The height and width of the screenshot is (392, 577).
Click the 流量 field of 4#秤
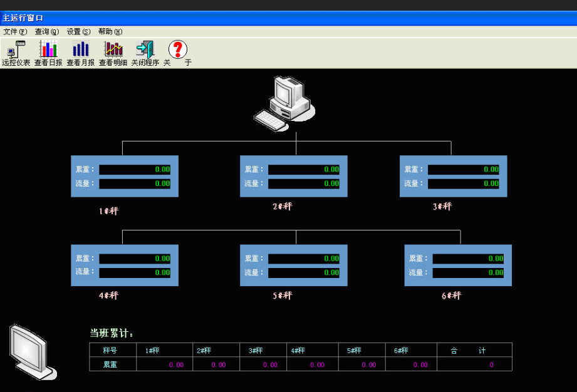coord(135,273)
